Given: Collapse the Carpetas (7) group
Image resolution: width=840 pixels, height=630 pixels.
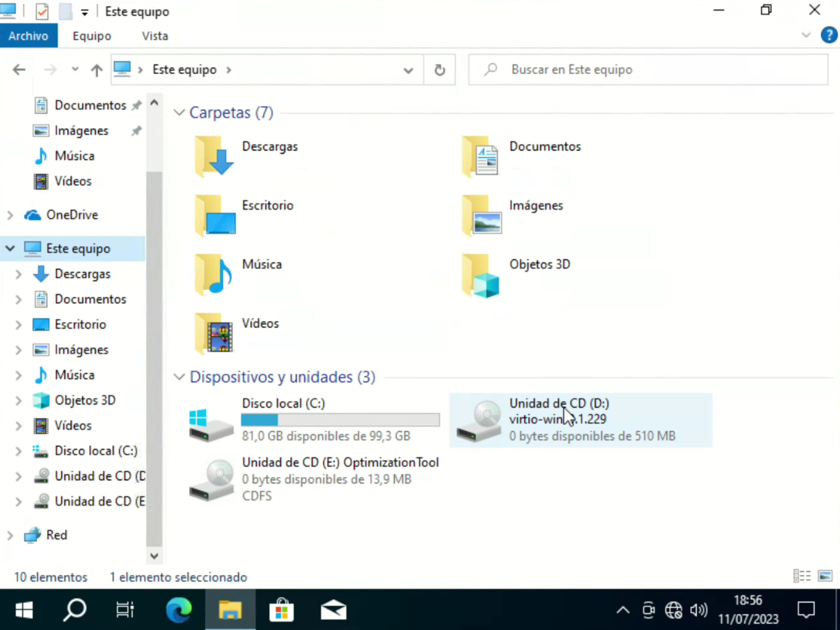Looking at the screenshot, I should [179, 113].
